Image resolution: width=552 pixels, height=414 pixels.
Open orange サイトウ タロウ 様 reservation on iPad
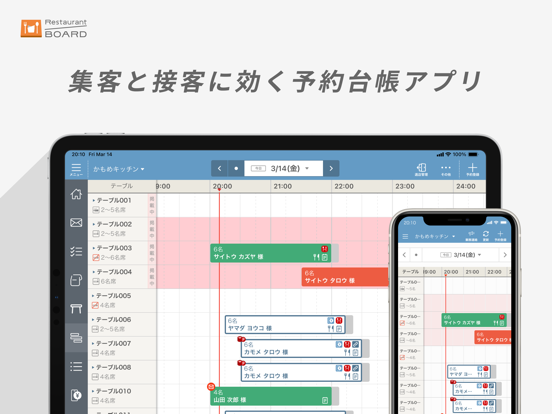click(x=345, y=277)
